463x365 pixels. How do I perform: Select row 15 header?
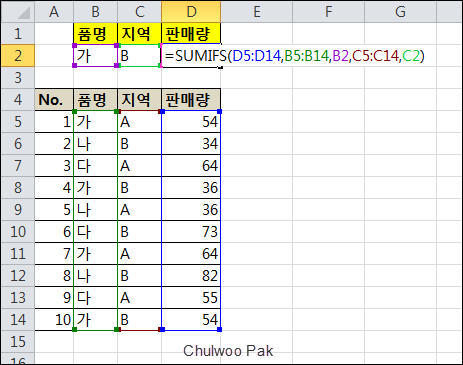coord(18,342)
